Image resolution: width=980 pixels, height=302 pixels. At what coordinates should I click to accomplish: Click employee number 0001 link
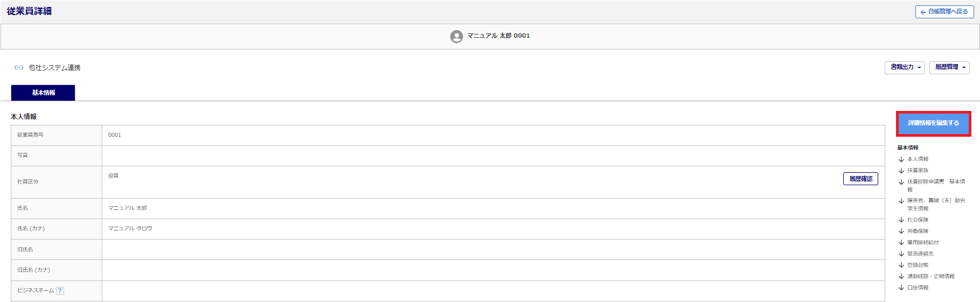(x=115, y=135)
